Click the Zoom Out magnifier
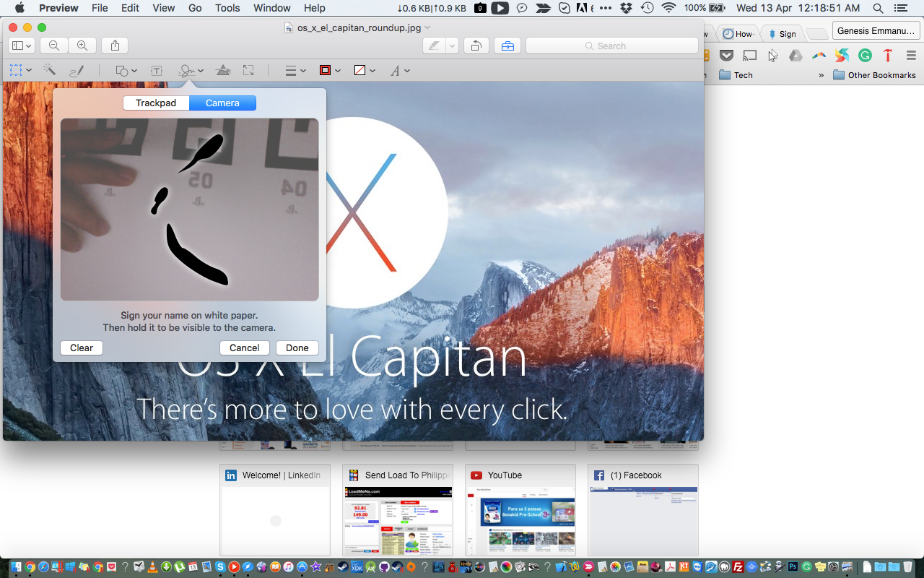924x578 pixels. [x=54, y=46]
